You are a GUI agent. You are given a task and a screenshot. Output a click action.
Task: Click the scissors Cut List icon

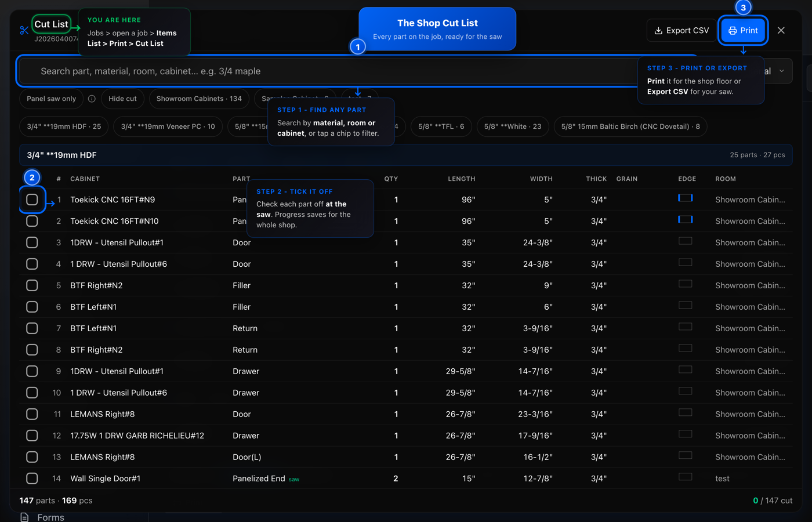[x=24, y=30]
